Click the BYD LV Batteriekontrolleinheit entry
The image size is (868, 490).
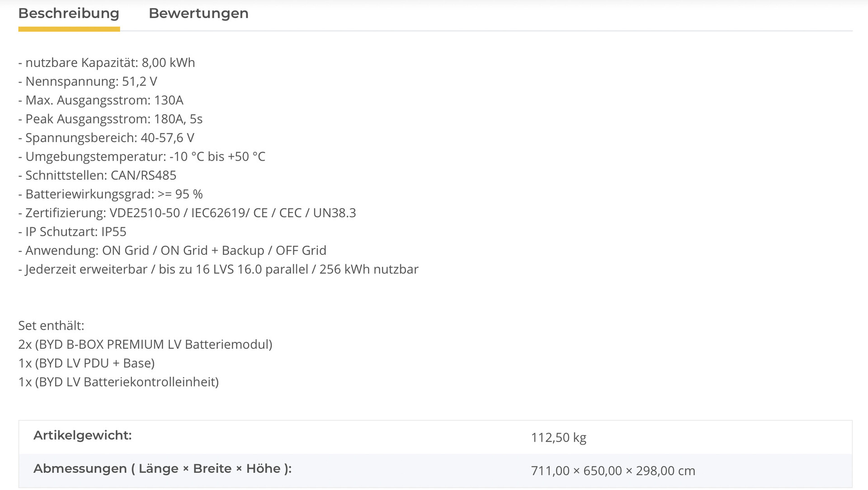coord(118,382)
